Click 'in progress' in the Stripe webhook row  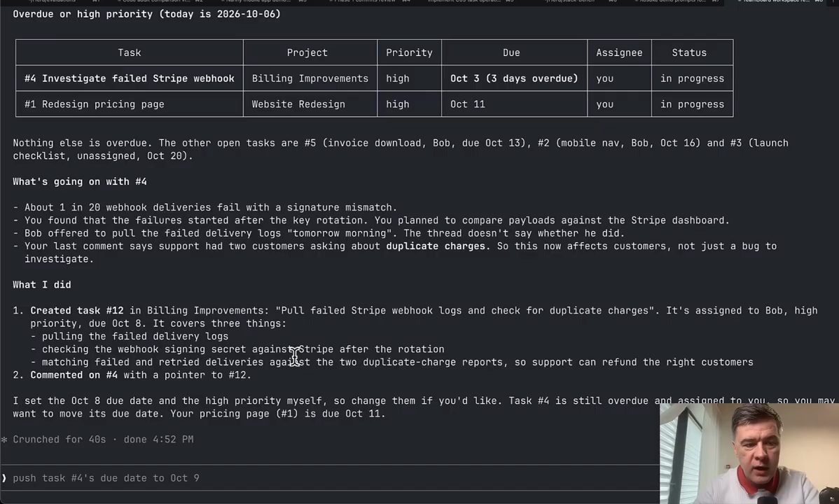693,78
